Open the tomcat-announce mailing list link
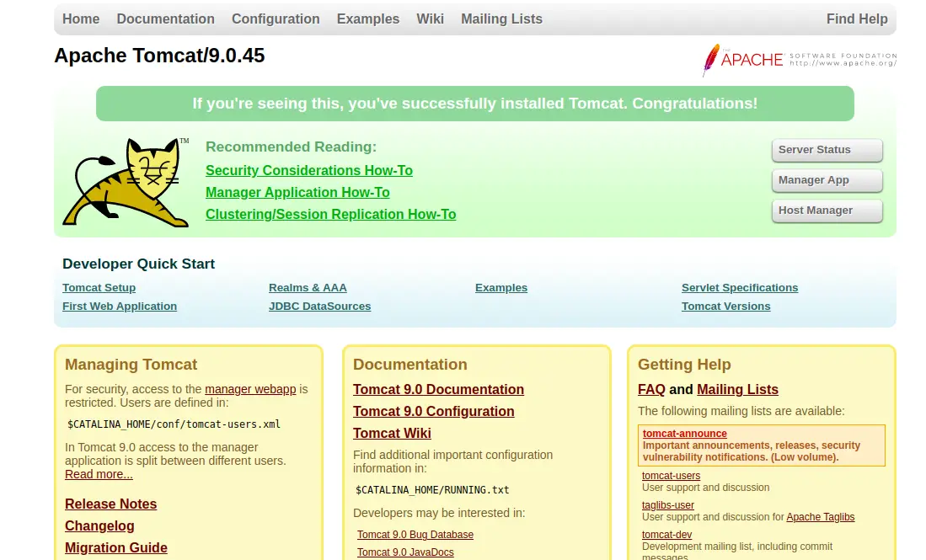The height and width of the screenshot is (560, 926). point(684,434)
